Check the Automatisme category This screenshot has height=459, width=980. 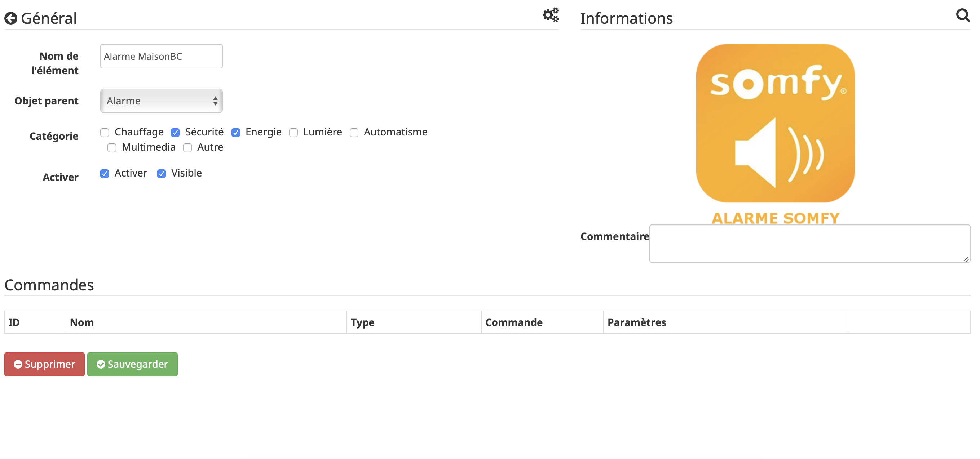coord(354,132)
